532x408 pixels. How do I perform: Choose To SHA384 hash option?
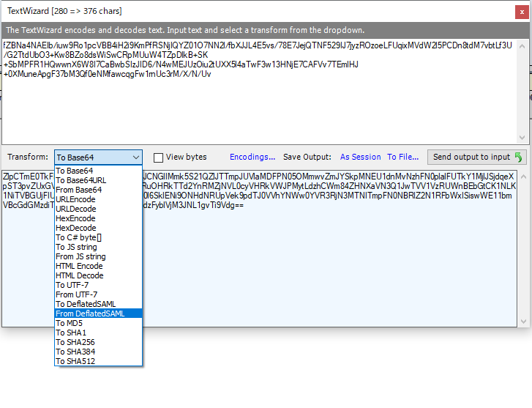98,352
